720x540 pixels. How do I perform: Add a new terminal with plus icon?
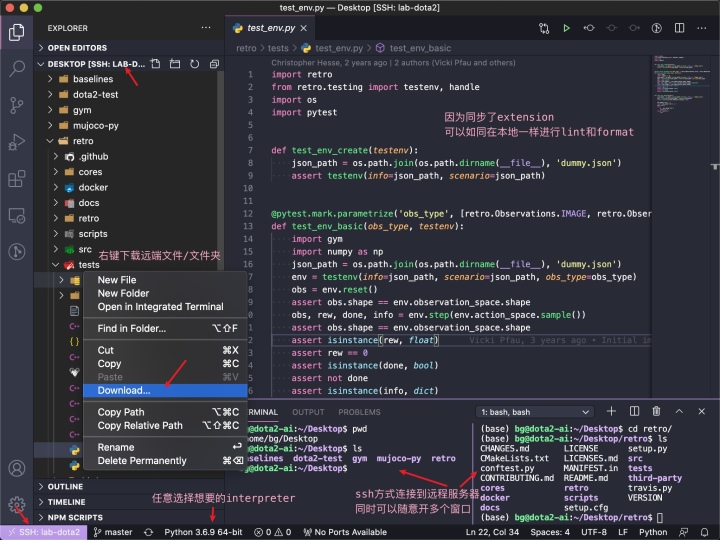611,411
